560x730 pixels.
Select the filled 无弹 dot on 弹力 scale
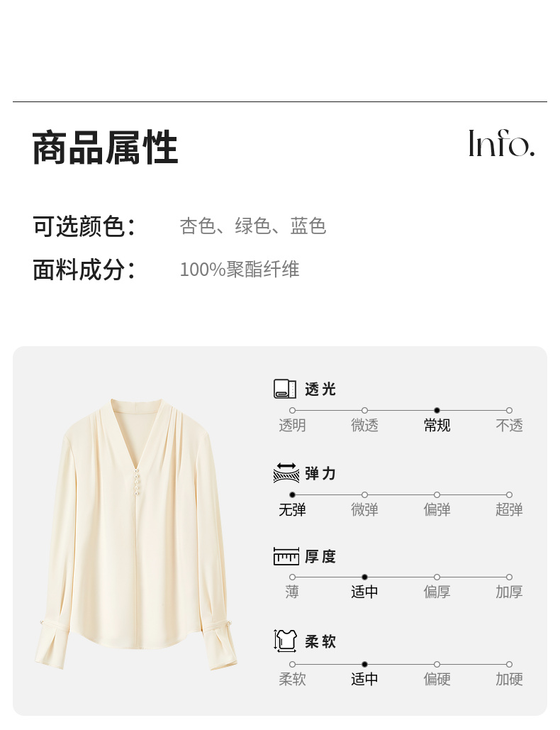pyautogui.click(x=292, y=495)
